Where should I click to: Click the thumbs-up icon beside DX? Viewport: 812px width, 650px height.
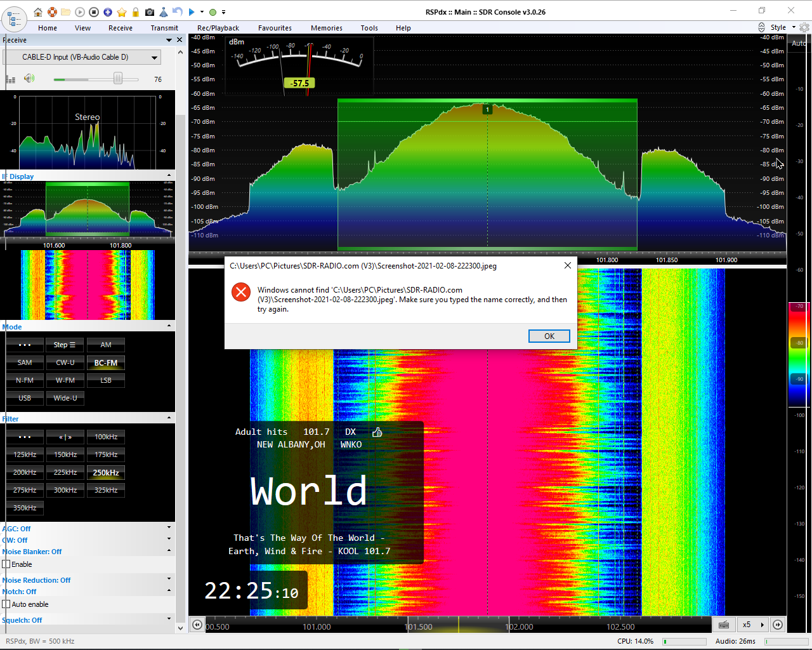[377, 432]
